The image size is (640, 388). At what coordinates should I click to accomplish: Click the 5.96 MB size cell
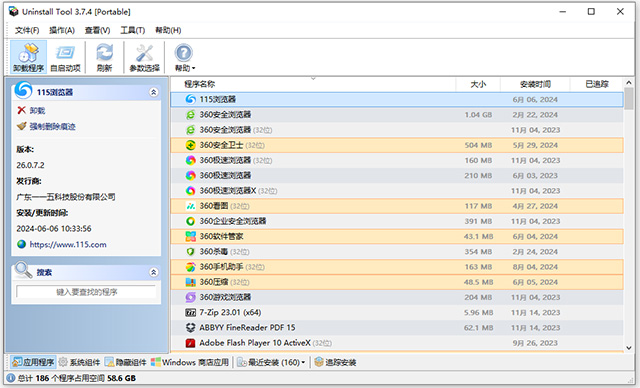tap(478, 313)
